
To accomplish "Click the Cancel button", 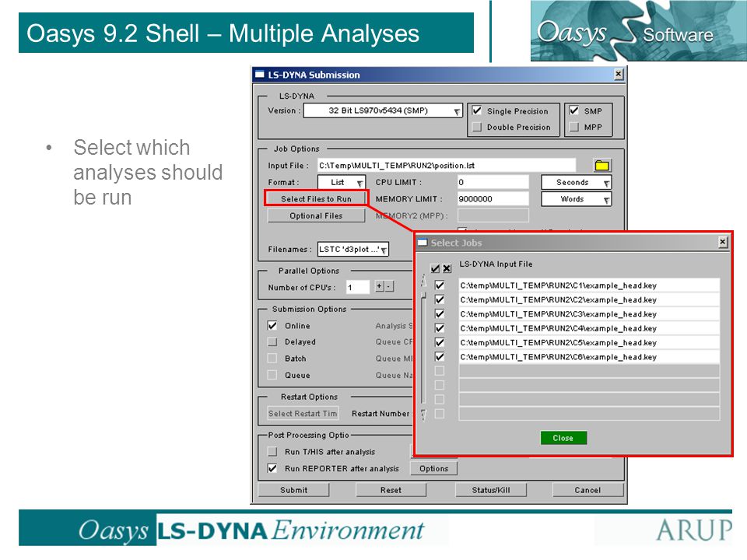I will pos(588,490).
